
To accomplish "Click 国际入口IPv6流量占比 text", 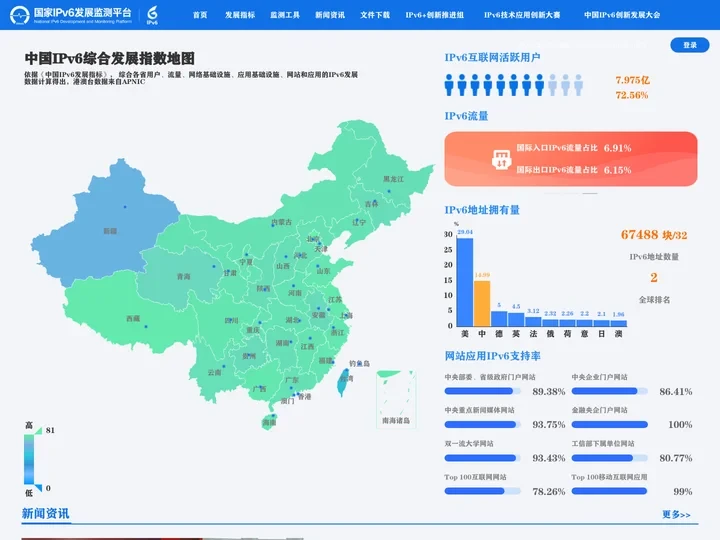I will 557,147.
